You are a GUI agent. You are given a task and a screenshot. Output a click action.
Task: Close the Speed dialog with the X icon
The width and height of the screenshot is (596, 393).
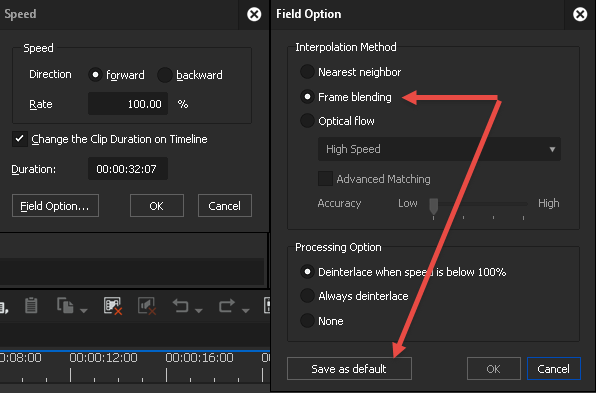[254, 14]
